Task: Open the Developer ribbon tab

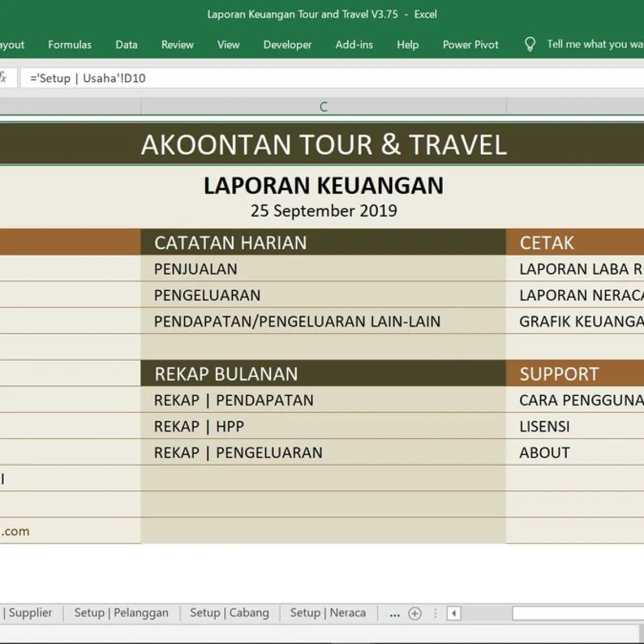Action: click(287, 45)
